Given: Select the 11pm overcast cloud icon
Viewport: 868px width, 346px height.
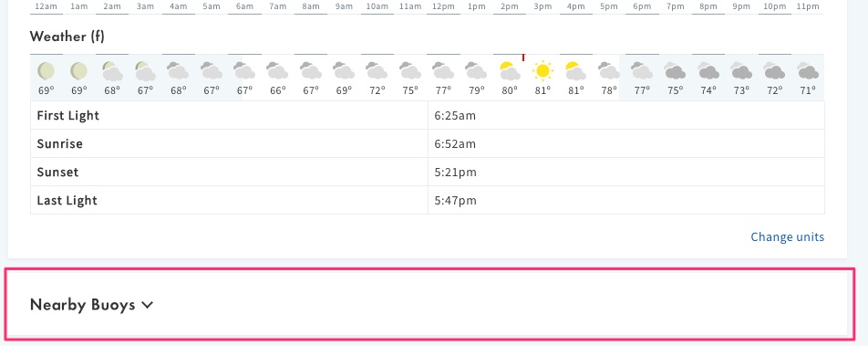Looking at the screenshot, I should (x=808, y=71).
